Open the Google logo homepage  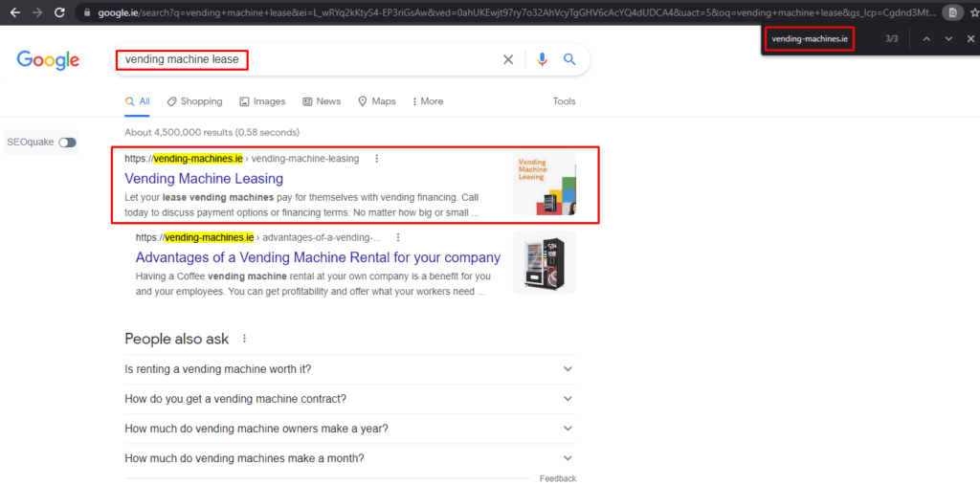pos(48,59)
